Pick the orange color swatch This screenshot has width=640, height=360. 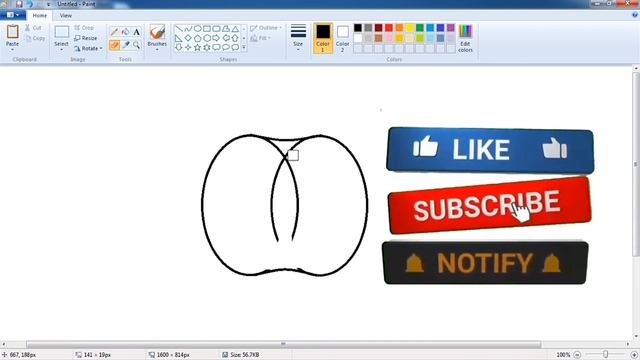click(399, 28)
